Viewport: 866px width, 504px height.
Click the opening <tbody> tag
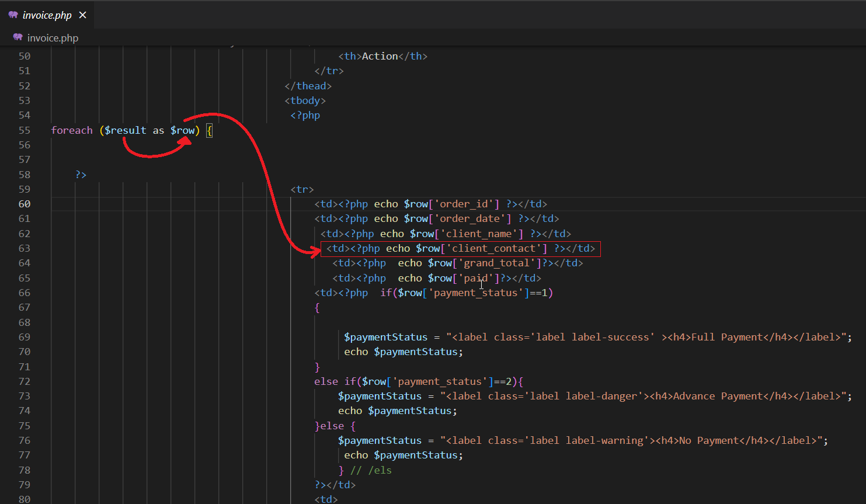point(305,100)
